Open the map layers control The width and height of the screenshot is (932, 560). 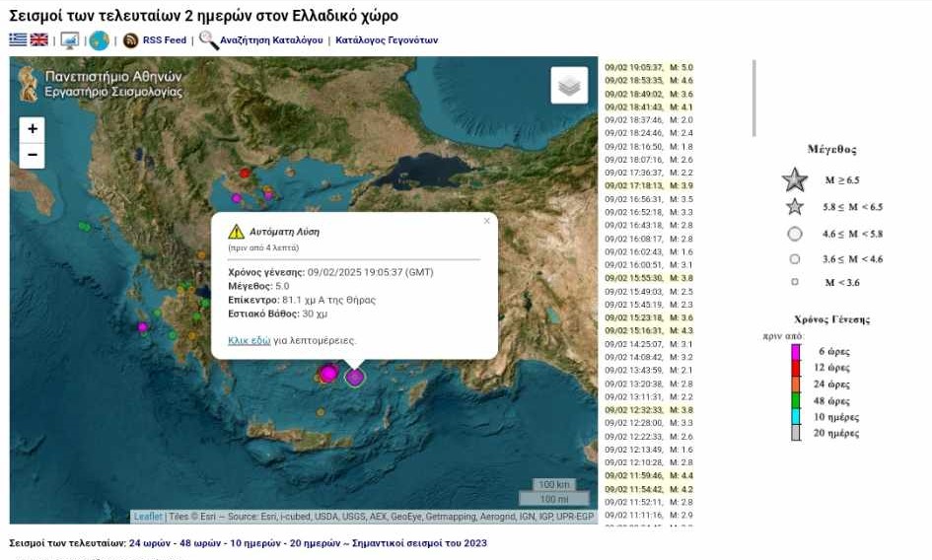pos(569,85)
